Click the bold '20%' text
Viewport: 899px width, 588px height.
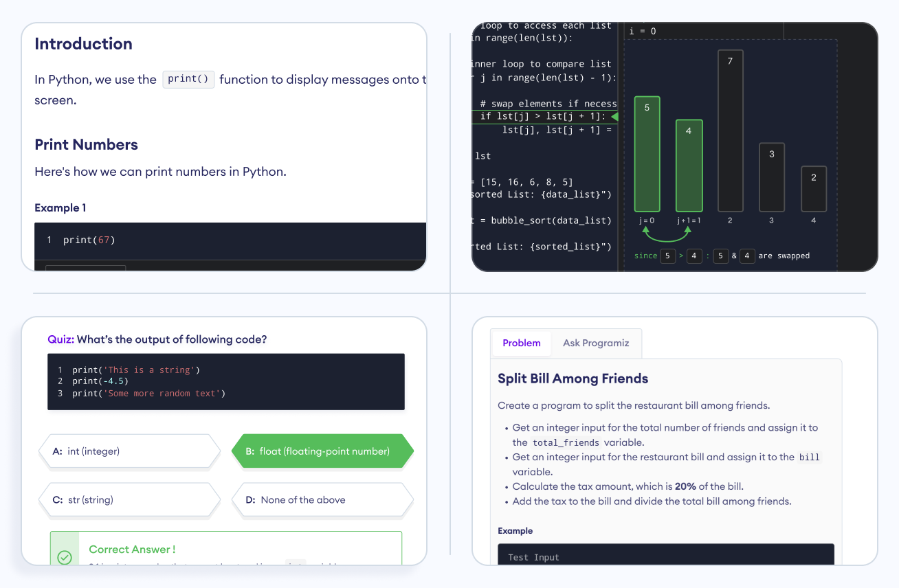[x=685, y=486]
